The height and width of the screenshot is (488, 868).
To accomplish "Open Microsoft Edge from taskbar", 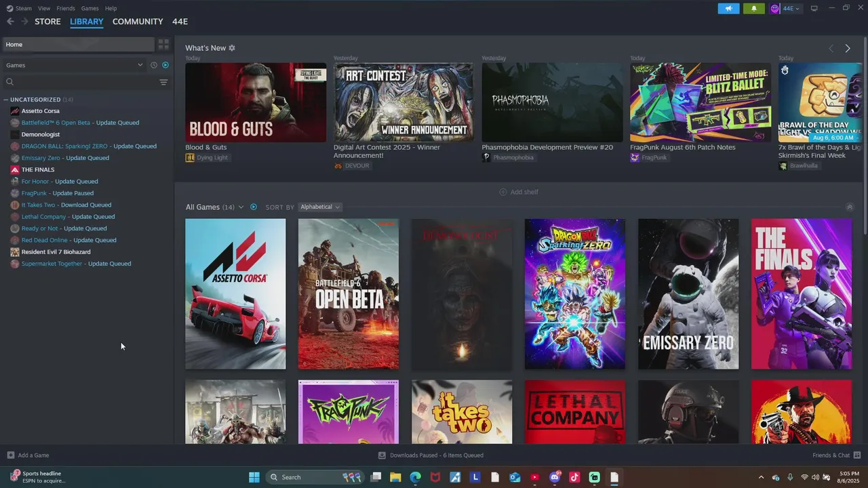I will click(415, 477).
